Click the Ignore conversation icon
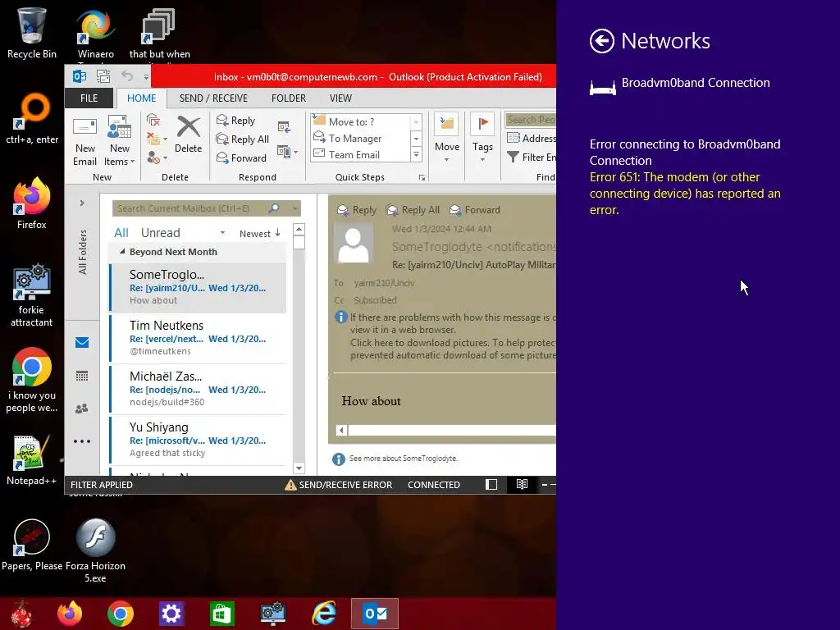The image size is (840, 630). point(153,121)
